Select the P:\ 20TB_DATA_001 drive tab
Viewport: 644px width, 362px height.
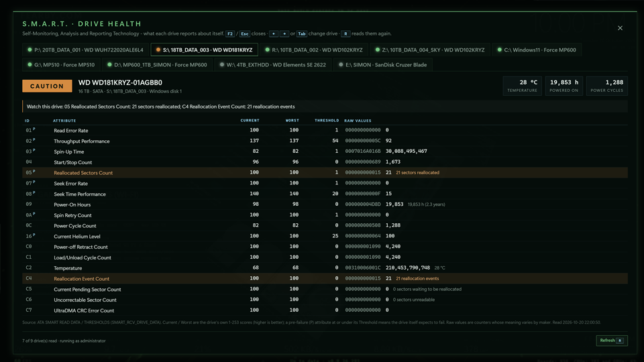[85, 50]
